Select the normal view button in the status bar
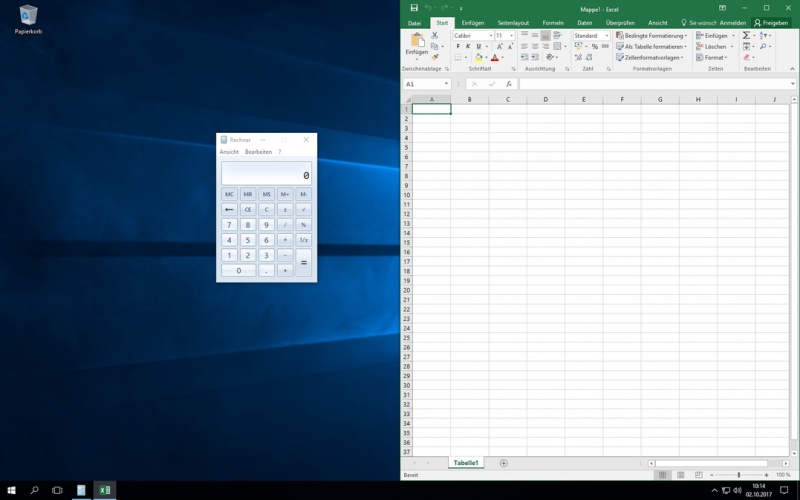 point(662,475)
